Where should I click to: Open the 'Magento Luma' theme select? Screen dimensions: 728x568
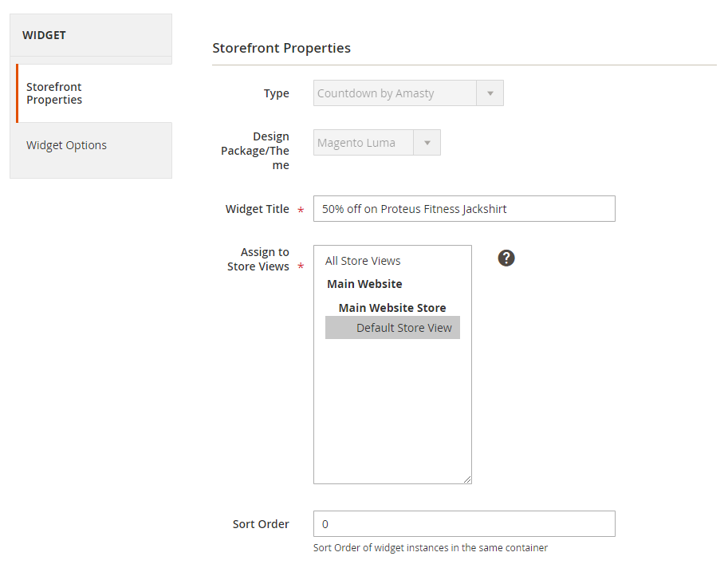click(364, 144)
